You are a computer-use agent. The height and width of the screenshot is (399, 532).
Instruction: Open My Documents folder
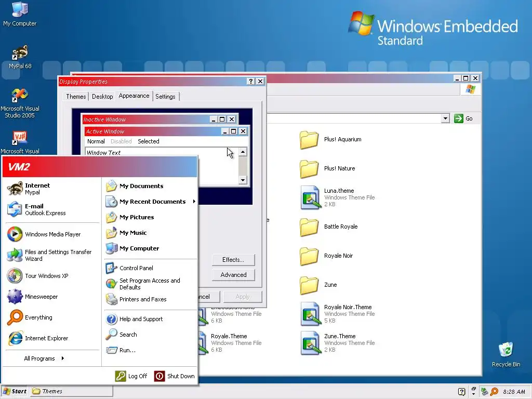[x=150, y=186]
